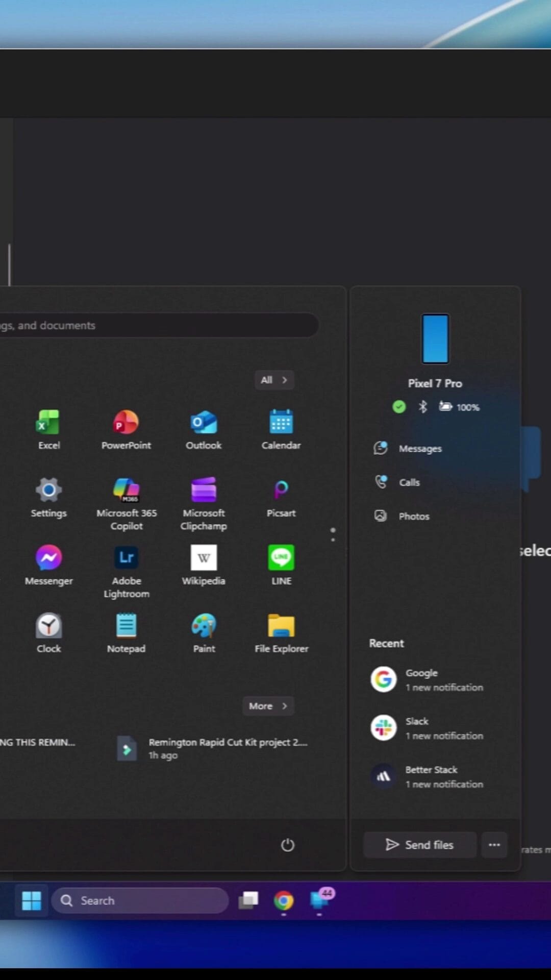Show More recommended items
The height and width of the screenshot is (980, 551).
pyautogui.click(x=268, y=706)
